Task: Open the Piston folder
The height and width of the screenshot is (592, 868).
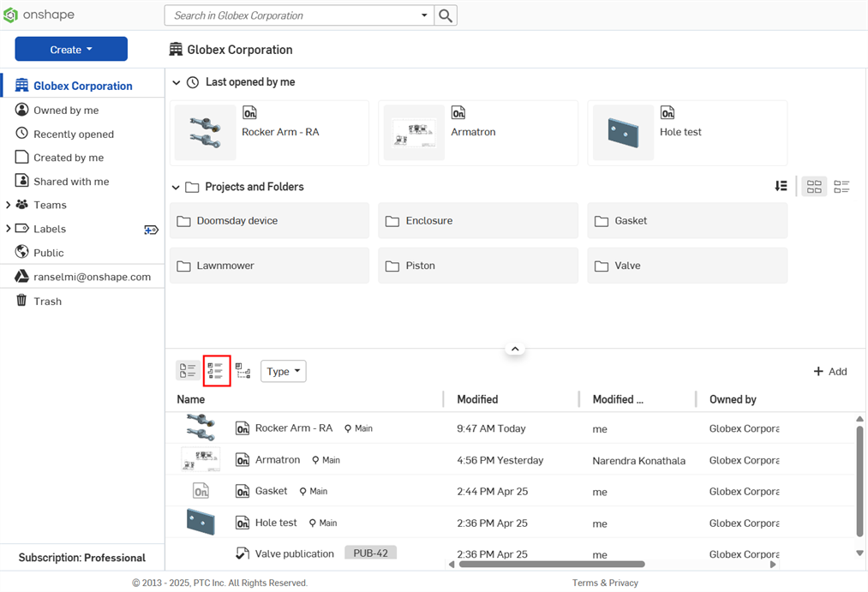Action: click(x=478, y=266)
